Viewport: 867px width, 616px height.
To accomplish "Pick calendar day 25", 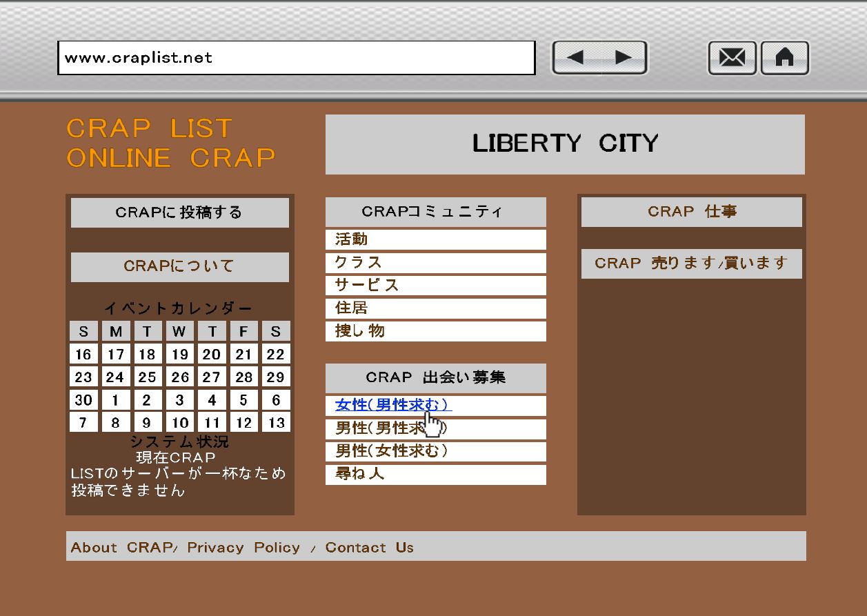I will (148, 377).
